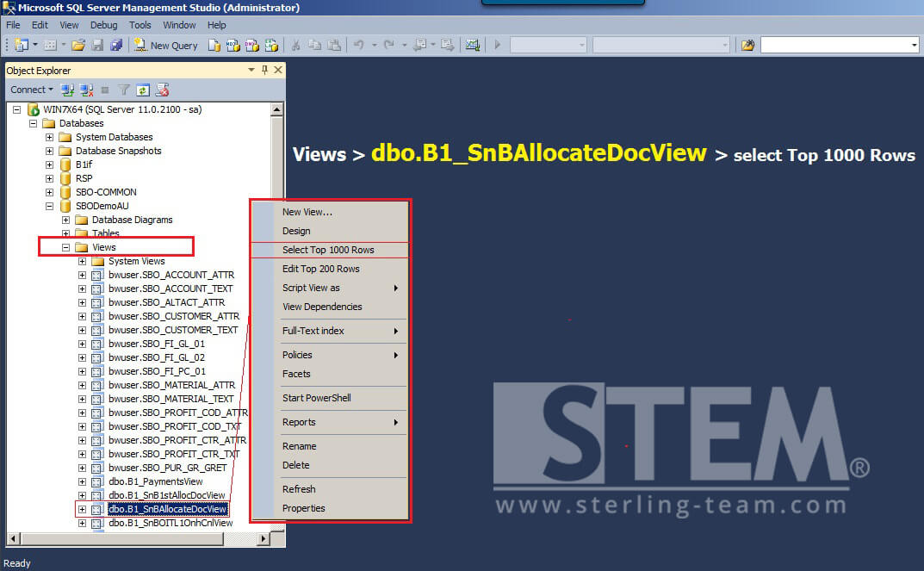
Task: Open an Analysis Services XMLA Query
Action: pos(271,46)
